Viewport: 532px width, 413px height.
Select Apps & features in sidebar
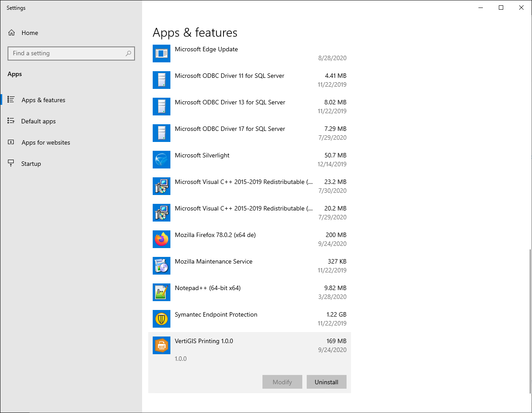point(43,100)
